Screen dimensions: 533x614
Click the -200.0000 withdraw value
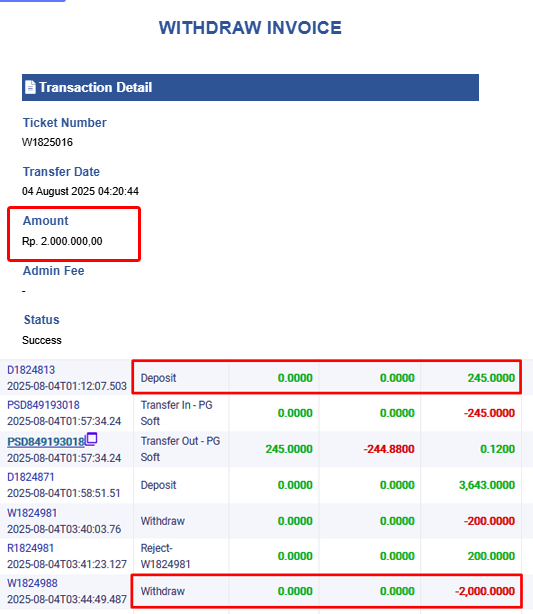pyautogui.click(x=489, y=521)
